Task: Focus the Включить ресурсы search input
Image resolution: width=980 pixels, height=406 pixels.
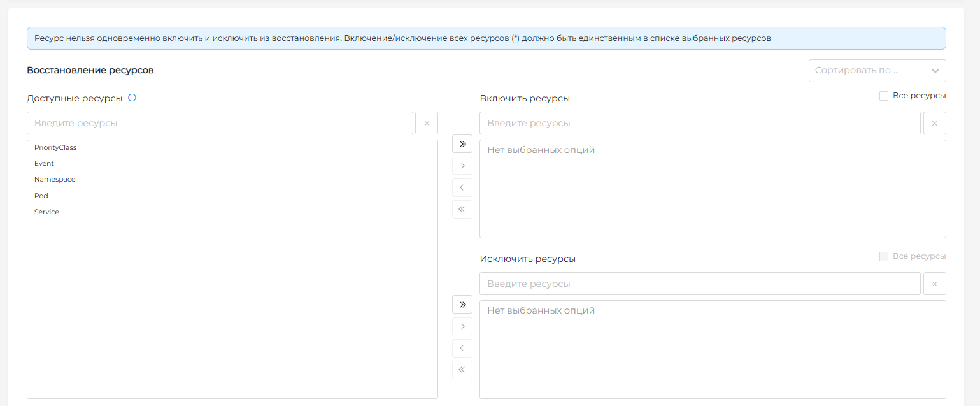Action: [x=700, y=123]
